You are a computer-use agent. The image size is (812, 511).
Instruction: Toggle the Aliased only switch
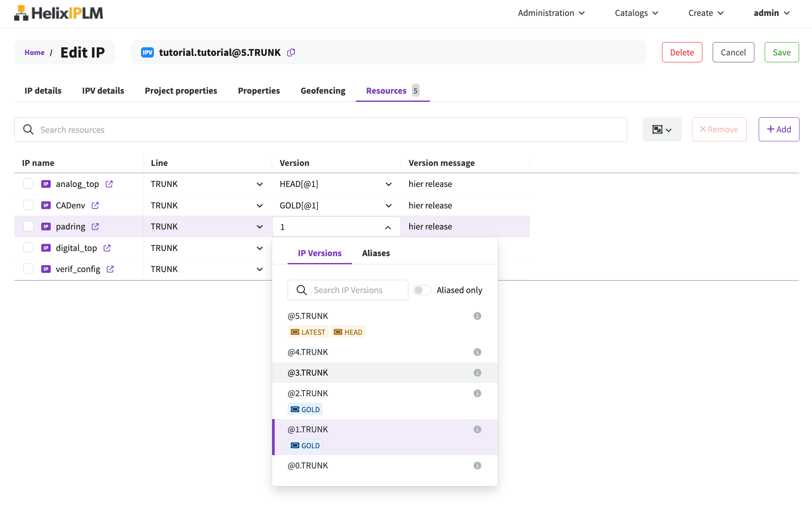[422, 290]
